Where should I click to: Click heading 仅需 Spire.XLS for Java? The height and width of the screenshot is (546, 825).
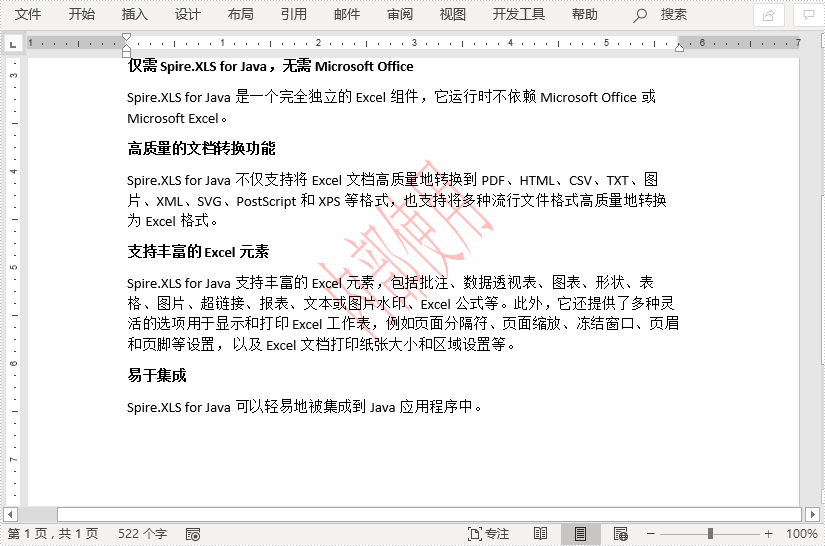point(198,66)
